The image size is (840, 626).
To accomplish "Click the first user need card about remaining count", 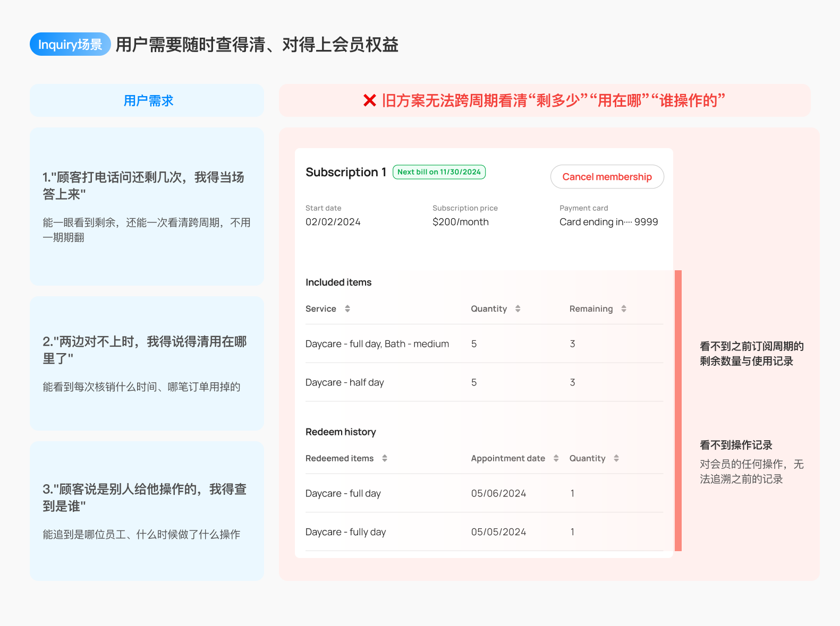I will point(147,207).
